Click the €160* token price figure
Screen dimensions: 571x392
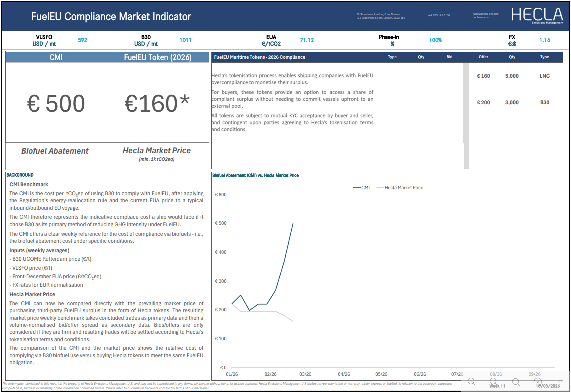click(x=157, y=104)
